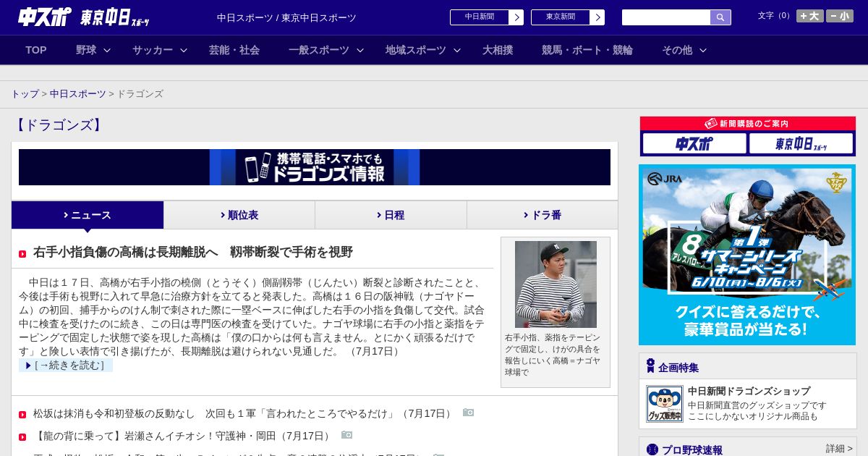Click camera icon beside 岩瀬さん article
868x456 pixels.
point(347,435)
